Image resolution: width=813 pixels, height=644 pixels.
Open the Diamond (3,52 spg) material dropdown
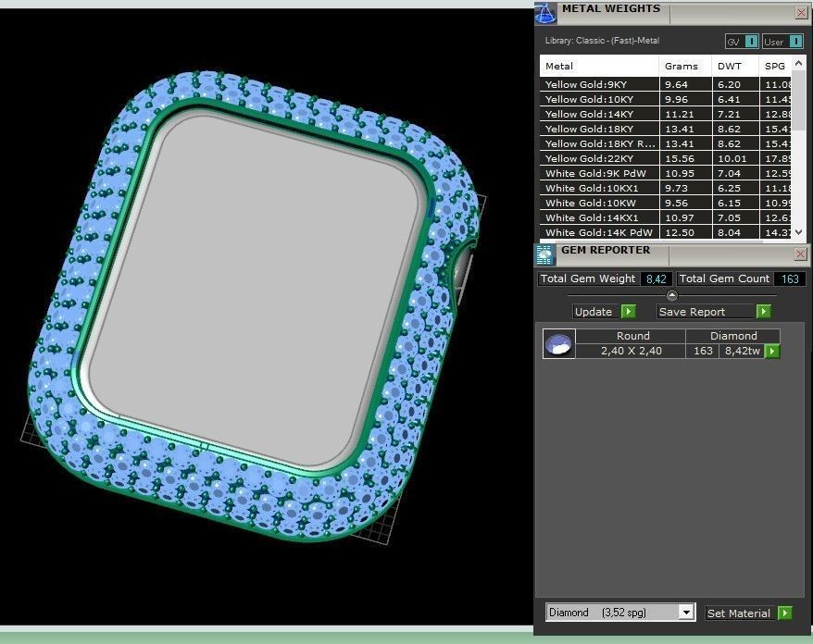click(x=620, y=613)
